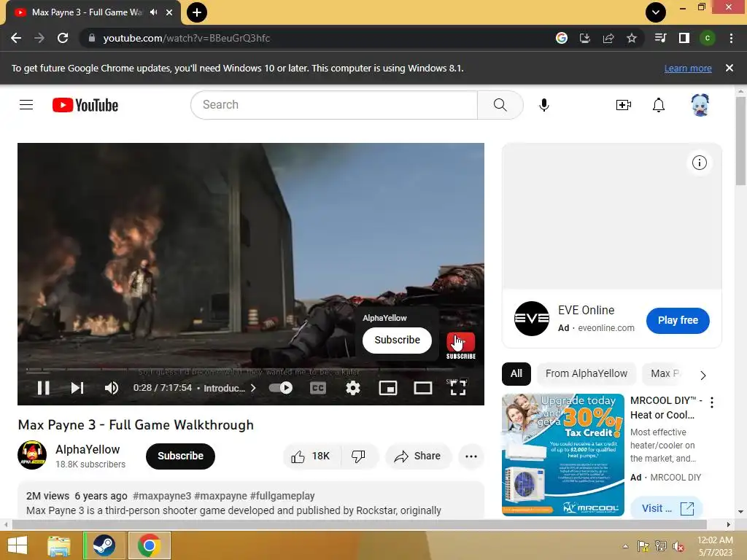Click the #maxpayne hashtag

[220, 496]
